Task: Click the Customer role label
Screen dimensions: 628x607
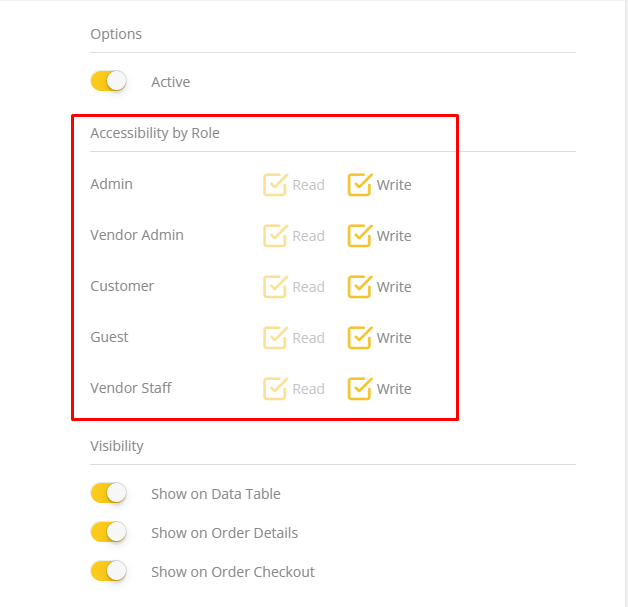Action: [x=122, y=286]
